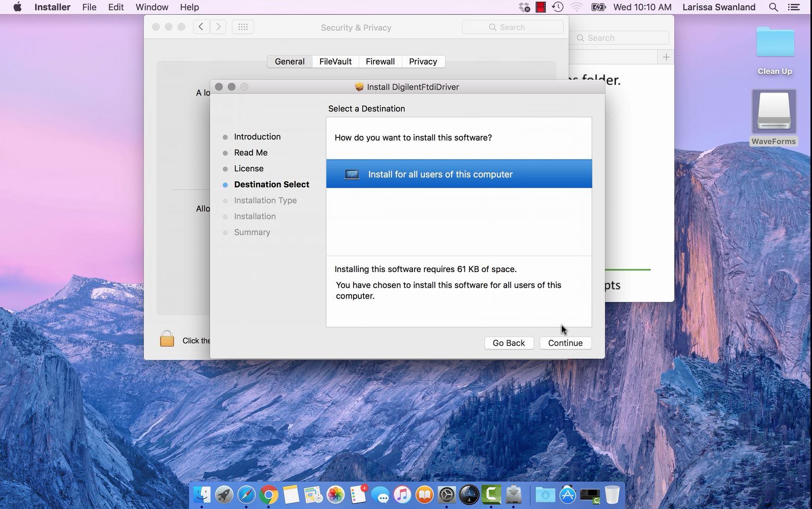Open Time Machine menu bar icon
This screenshot has width=812, height=509.
pyautogui.click(x=557, y=7)
